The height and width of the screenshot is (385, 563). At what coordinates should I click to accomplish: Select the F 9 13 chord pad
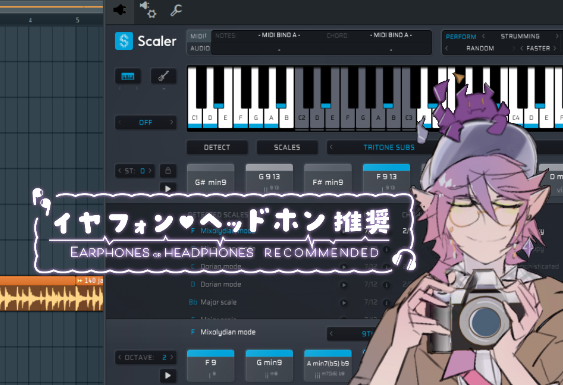click(386, 179)
